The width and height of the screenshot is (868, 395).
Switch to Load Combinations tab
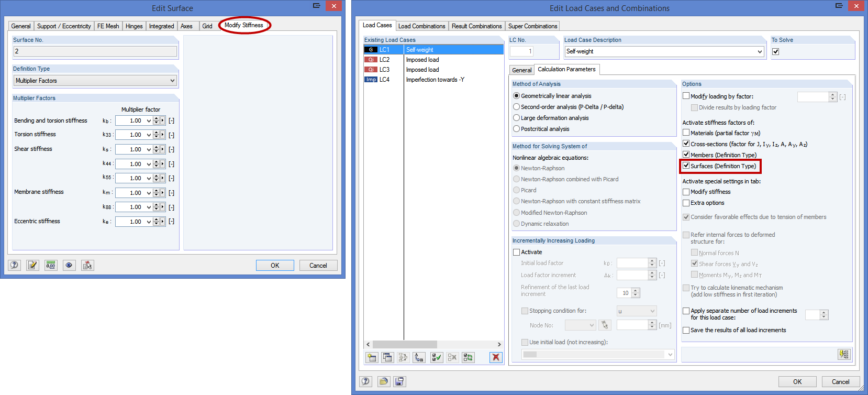tap(421, 26)
